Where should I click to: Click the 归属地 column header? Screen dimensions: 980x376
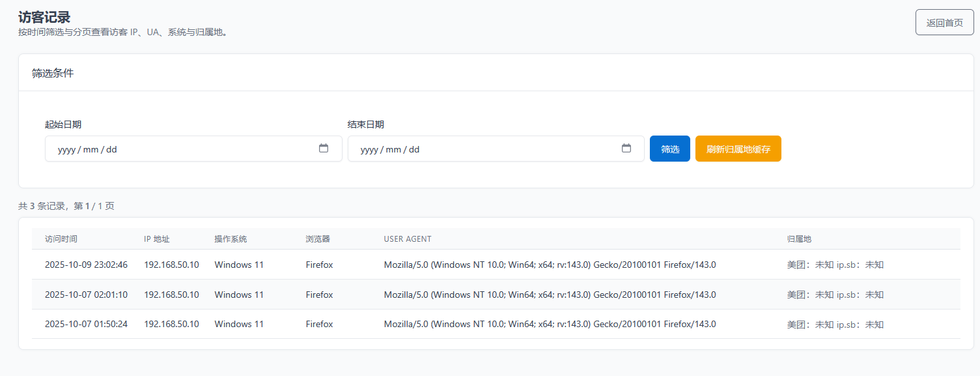point(799,239)
